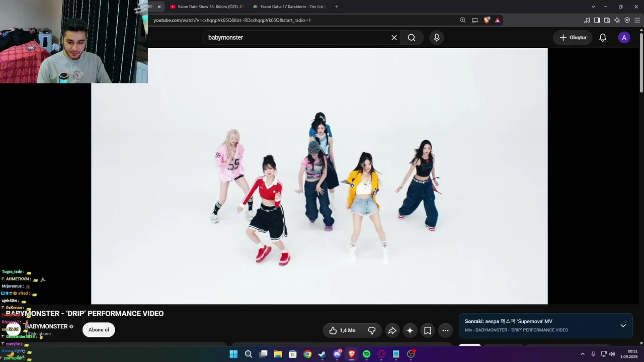Switch to the Favori Daha 17 Karakterin tab
The image size is (644, 362).
pos(289,7)
